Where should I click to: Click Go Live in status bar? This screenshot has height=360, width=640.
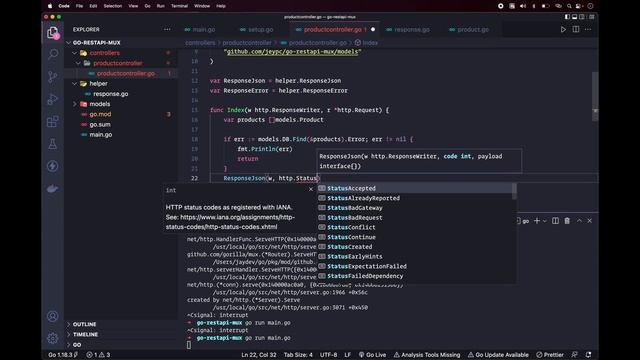click(x=372, y=355)
